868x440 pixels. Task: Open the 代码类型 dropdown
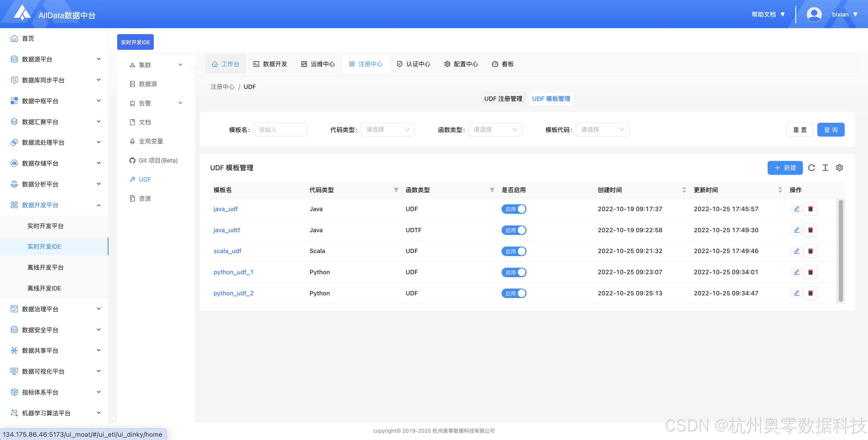pyautogui.click(x=388, y=130)
